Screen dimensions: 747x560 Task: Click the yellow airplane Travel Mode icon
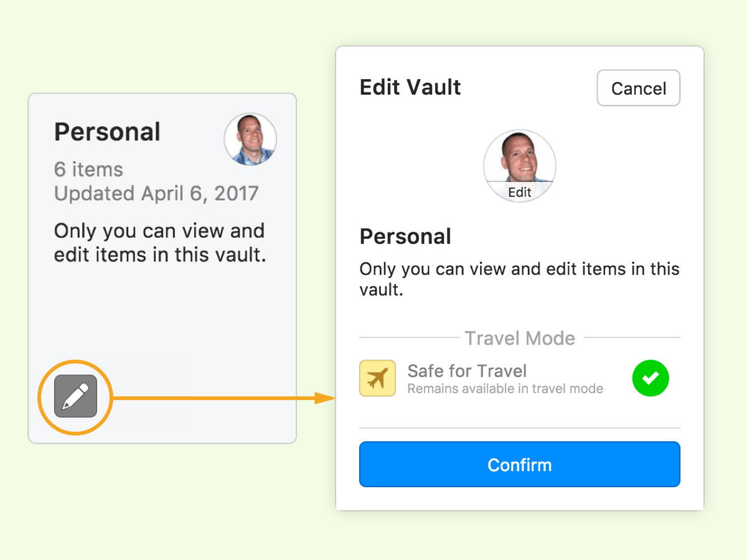pos(377,378)
